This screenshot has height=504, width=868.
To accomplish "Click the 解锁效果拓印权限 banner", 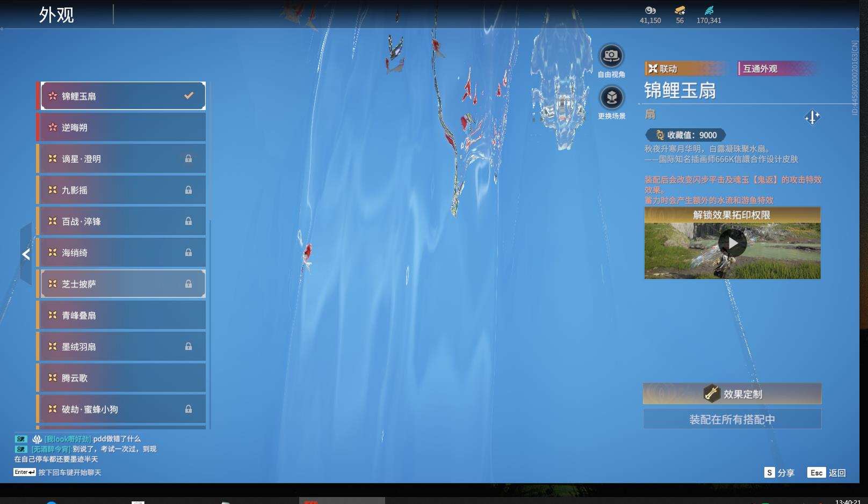I will 732,215.
